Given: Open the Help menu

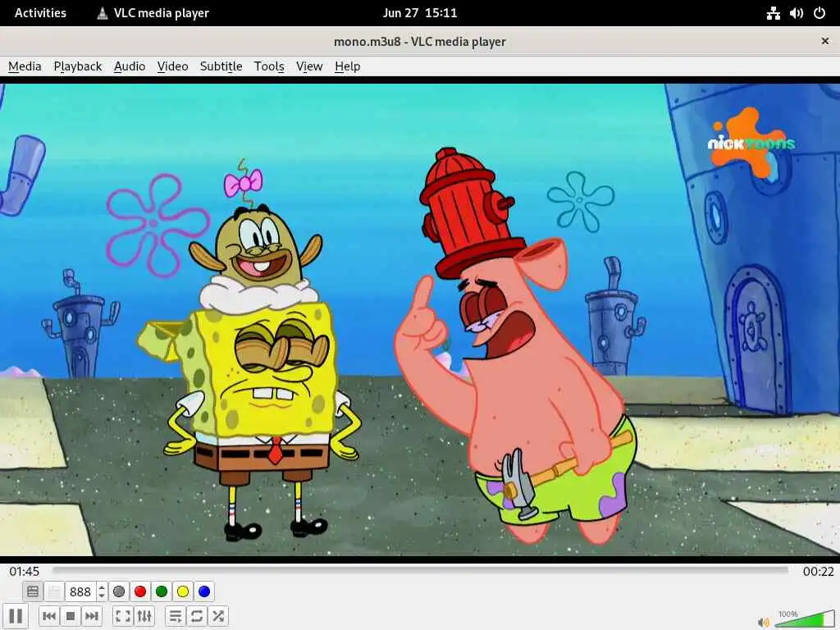Looking at the screenshot, I should (x=347, y=66).
